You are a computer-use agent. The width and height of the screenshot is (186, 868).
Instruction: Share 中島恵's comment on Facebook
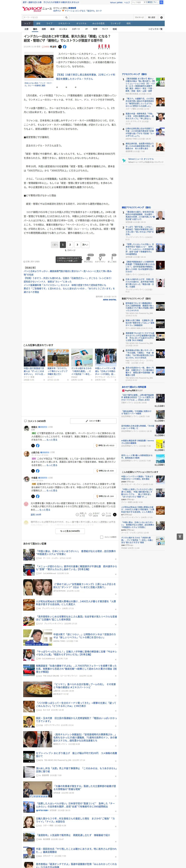[x=38, y=496]
